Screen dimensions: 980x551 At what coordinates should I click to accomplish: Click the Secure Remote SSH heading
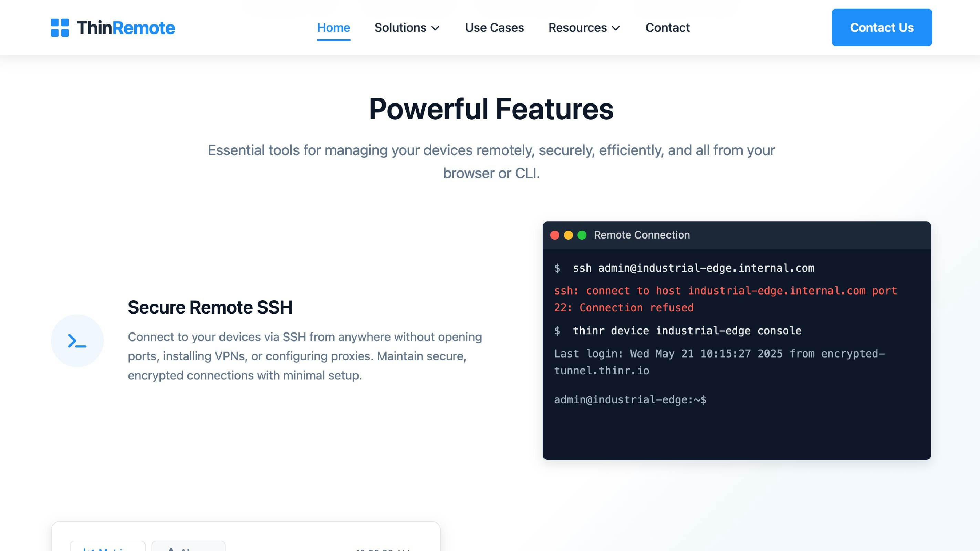(210, 307)
